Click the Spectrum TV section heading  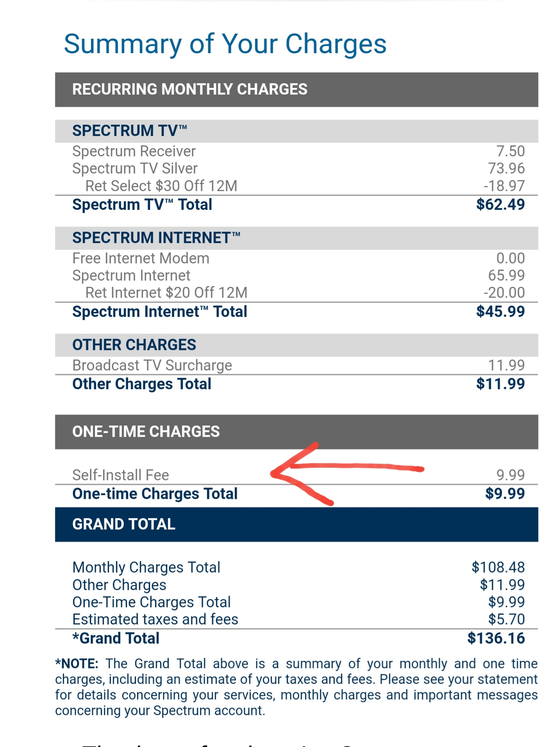pyautogui.click(x=130, y=131)
